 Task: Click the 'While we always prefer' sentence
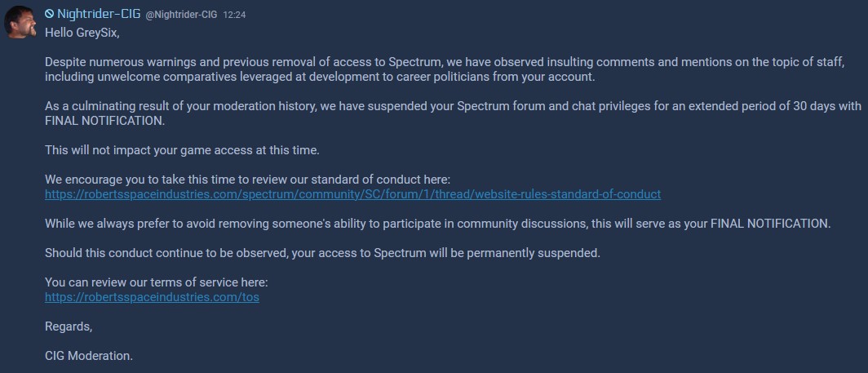click(x=438, y=224)
